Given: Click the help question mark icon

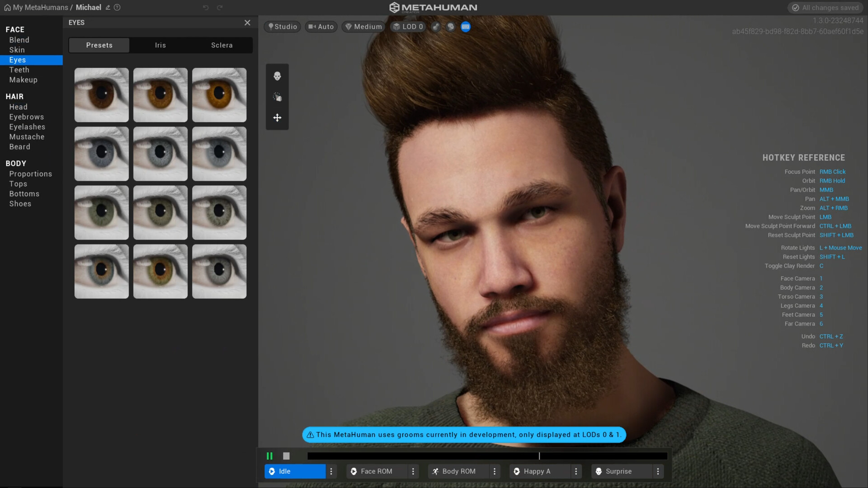Looking at the screenshot, I should click(118, 7).
